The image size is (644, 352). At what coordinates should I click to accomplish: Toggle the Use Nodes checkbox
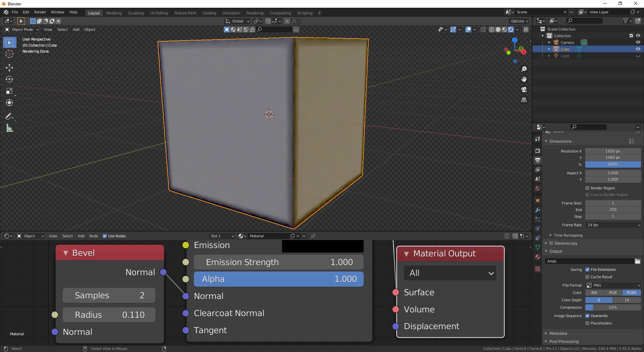click(105, 236)
